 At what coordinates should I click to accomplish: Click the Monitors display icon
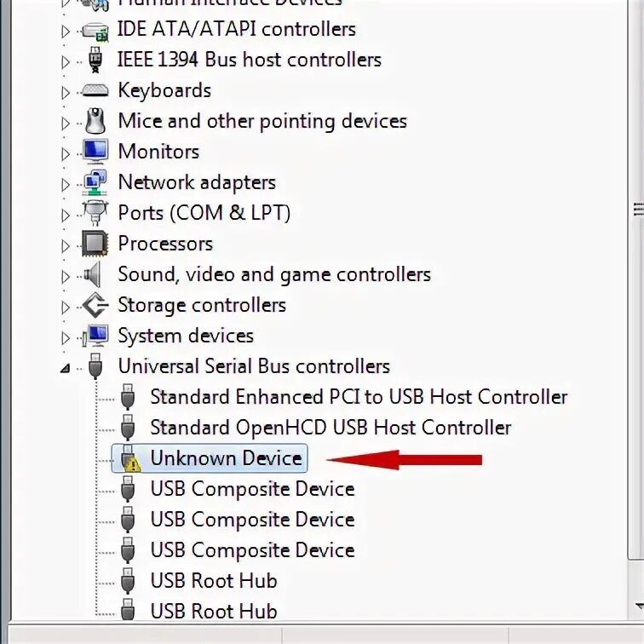tap(95, 152)
